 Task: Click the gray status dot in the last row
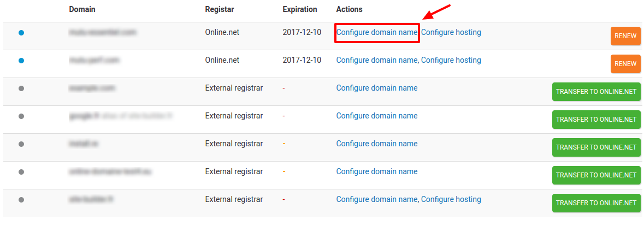21,200
